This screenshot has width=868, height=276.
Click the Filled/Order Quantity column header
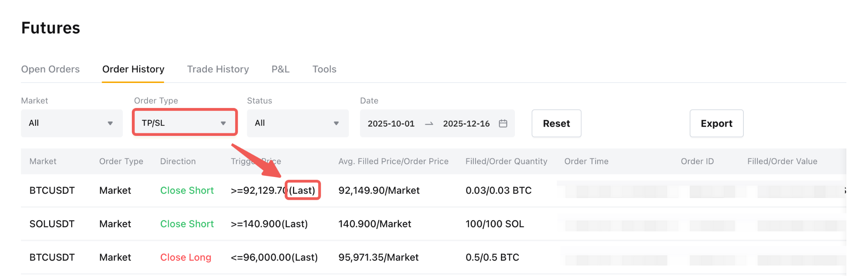pos(506,161)
